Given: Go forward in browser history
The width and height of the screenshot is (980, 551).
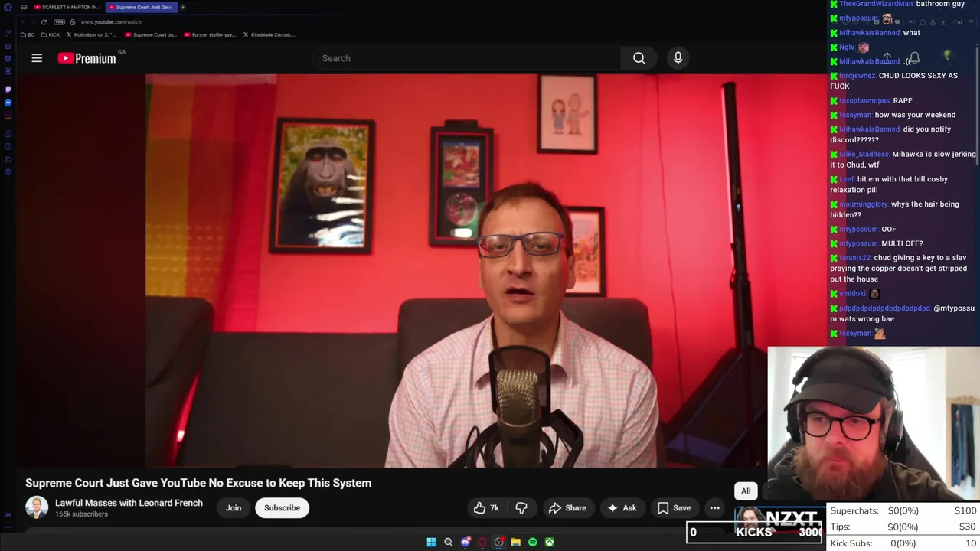Looking at the screenshot, I should [32, 22].
